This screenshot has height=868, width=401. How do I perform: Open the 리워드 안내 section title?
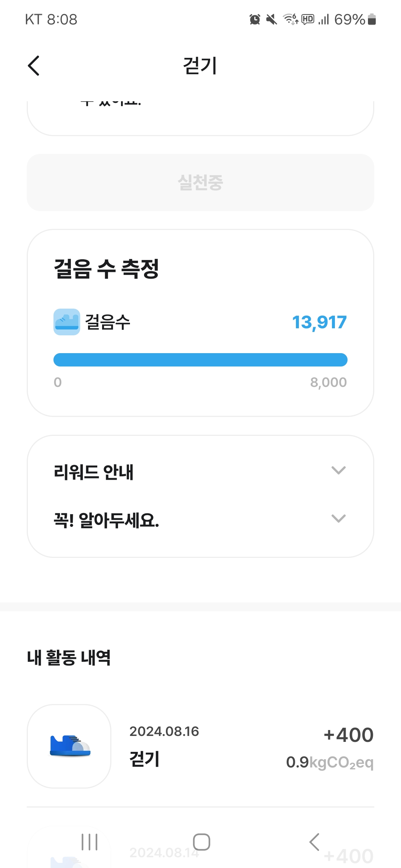click(x=94, y=472)
